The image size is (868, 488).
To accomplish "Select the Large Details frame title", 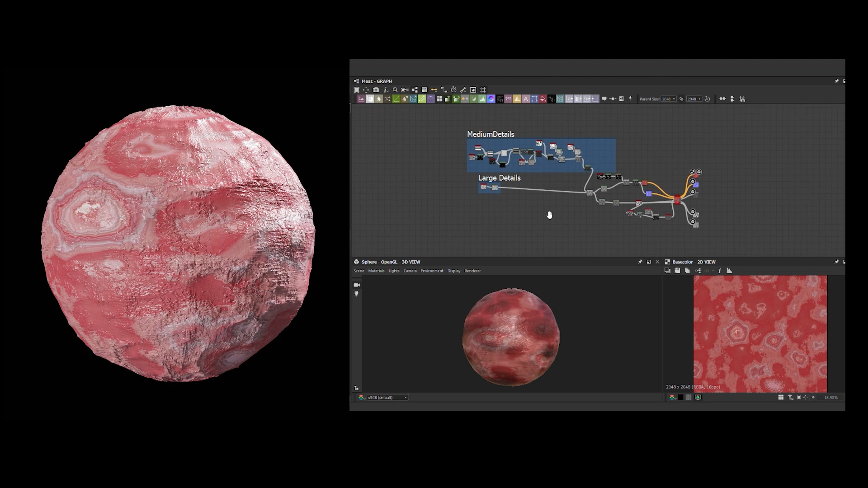I will (499, 178).
